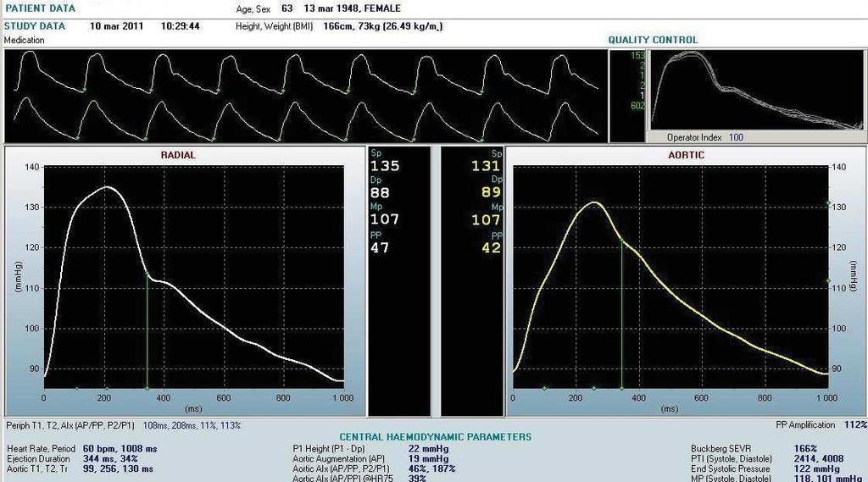Screen dimensions: 868x482
Task: Click the RADIAL chart title
Action: 178,155
